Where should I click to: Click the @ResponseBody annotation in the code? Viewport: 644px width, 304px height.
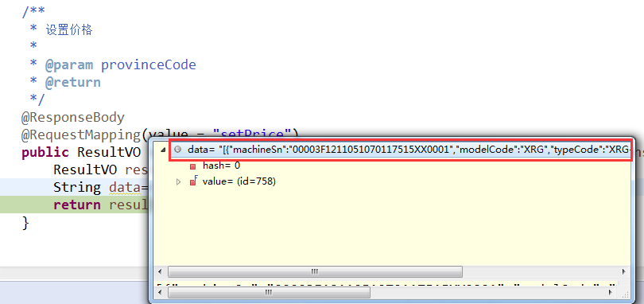point(72,118)
